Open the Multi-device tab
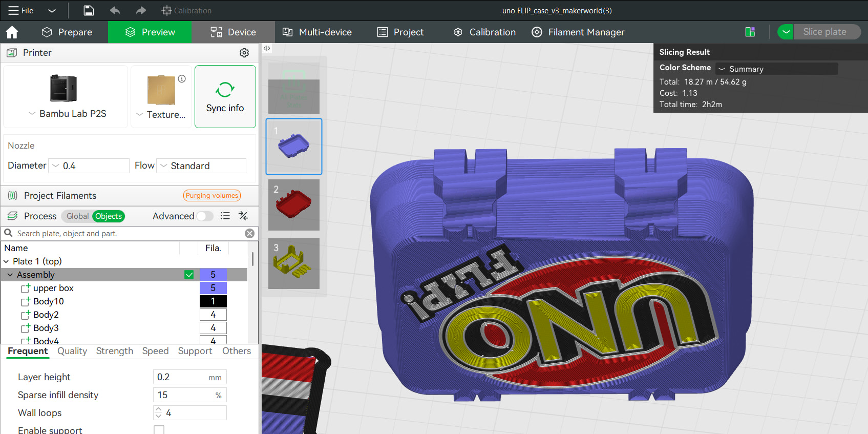 tap(317, 32)
